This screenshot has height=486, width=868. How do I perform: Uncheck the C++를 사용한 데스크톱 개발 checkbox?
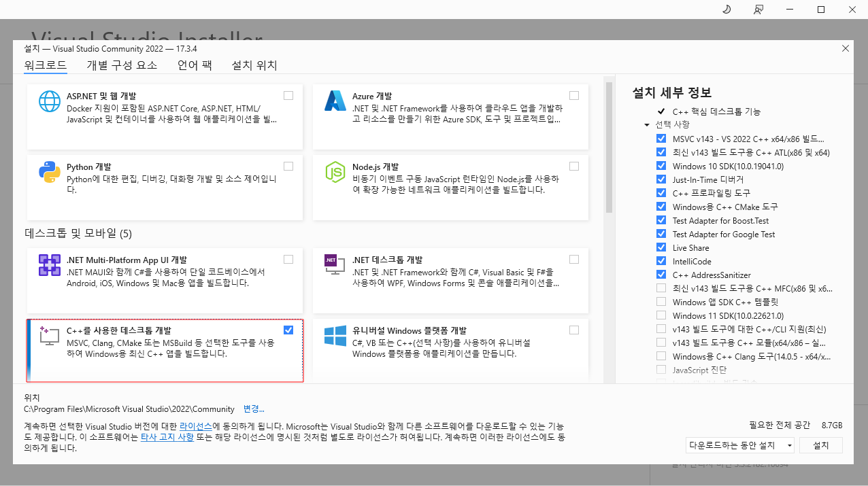(288, 330)
